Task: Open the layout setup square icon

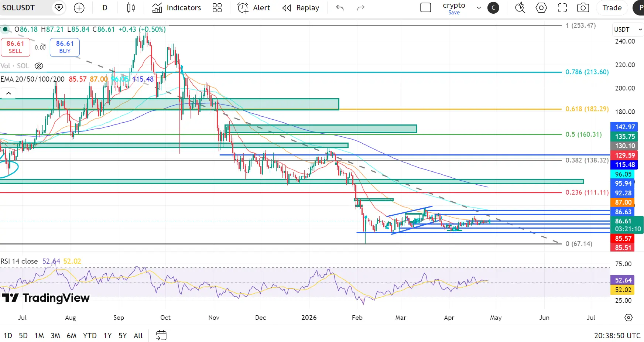Action: pyautogui.click(x=426, y=8)
